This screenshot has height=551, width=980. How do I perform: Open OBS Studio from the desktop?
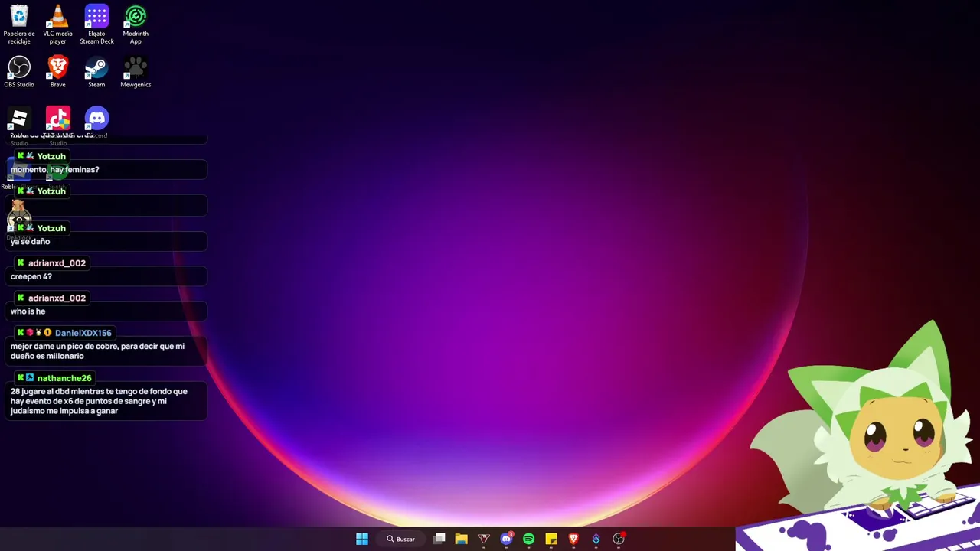[19, 72]
